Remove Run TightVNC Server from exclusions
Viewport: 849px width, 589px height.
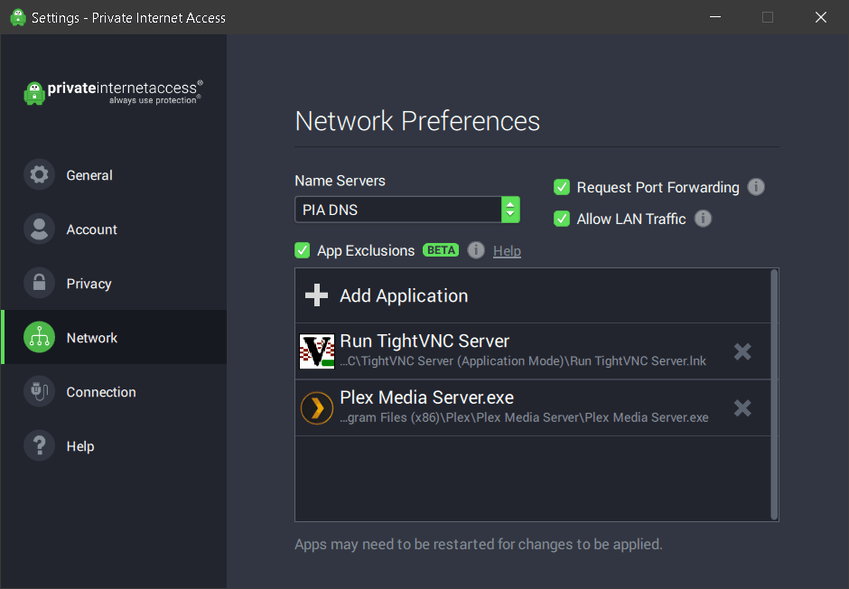click(742, 351)
